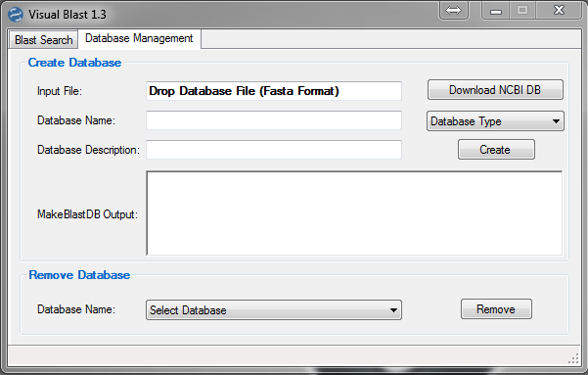Viewport: 588px width, 375px height.
Task: Click Database Name label under Create Database
Action: 76,120
